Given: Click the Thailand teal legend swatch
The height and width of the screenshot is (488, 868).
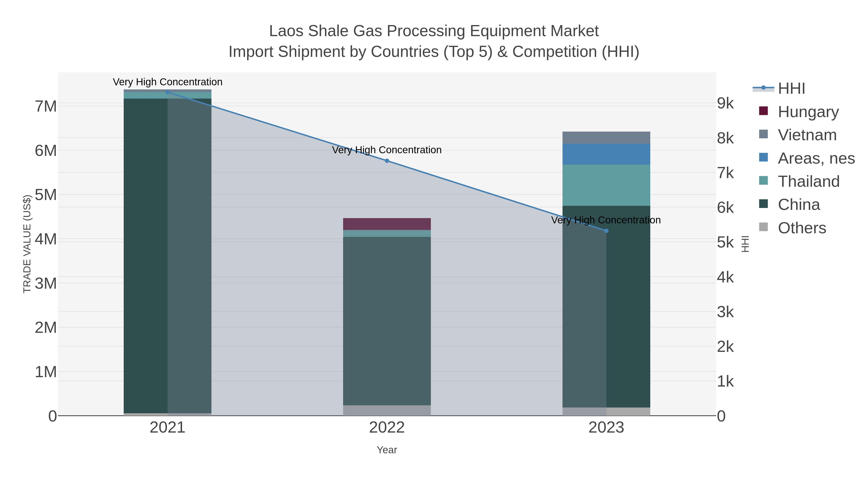Looking at the screenshot, I should pos(764,180).
